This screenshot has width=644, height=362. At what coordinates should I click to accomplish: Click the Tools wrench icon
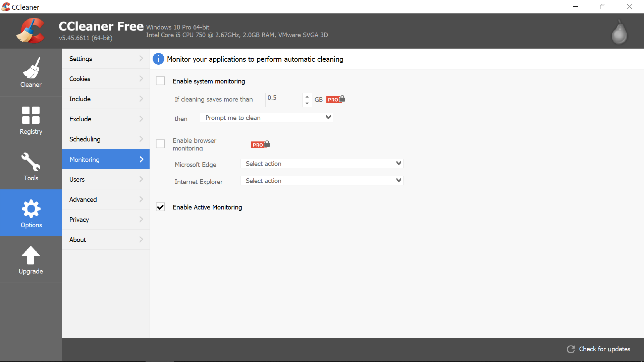tap(31, 163)
